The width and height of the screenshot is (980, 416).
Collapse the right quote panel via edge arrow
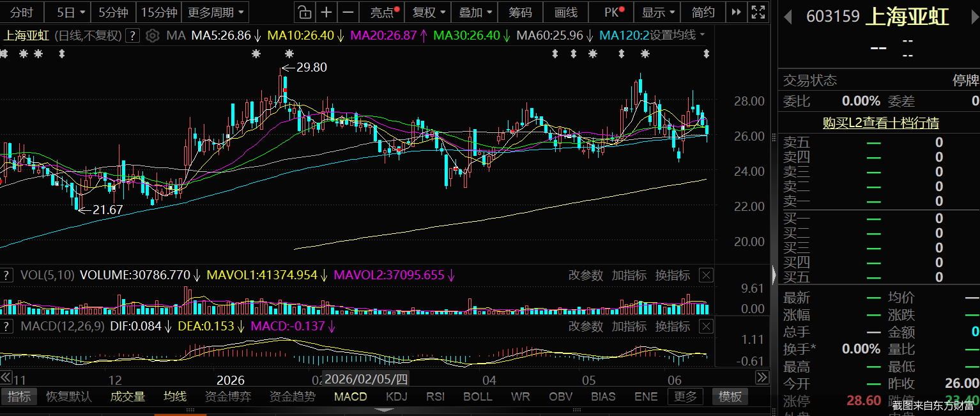pyautogui.click(x=774, y=275)
